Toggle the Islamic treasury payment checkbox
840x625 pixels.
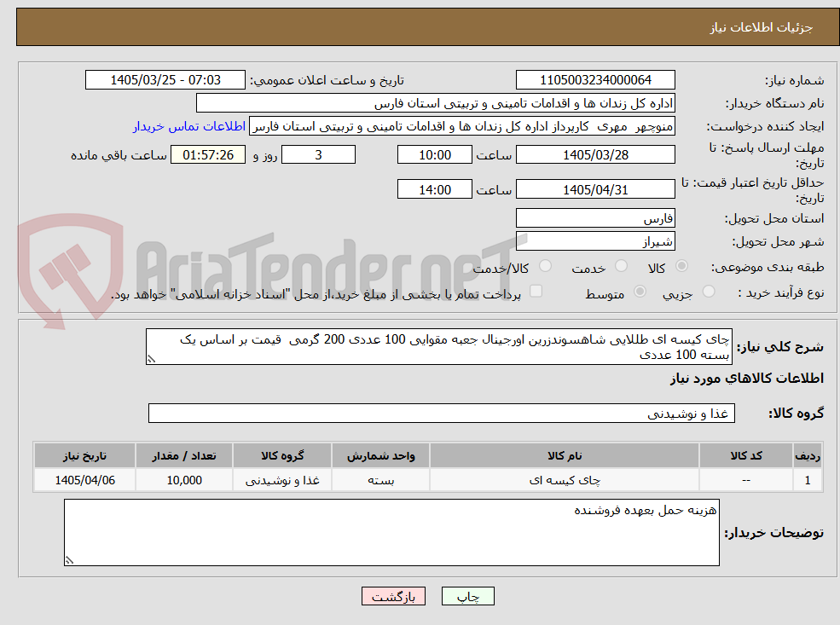tap(536, 292)
